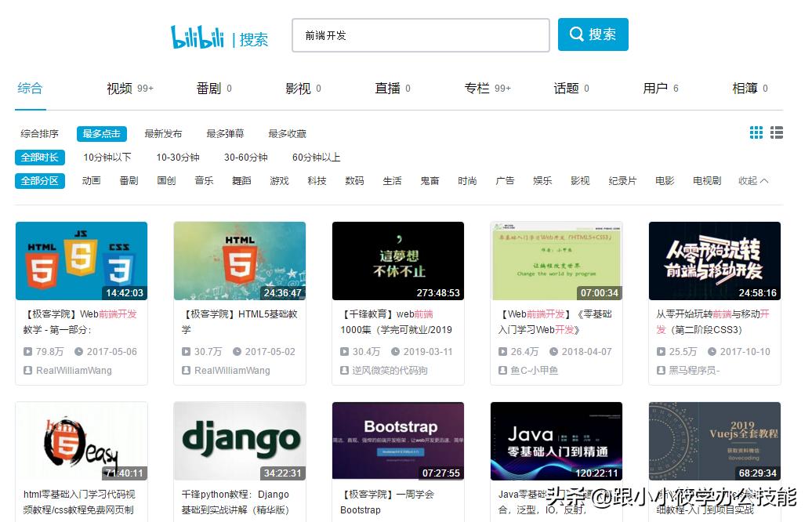
Task: Filter by 科技 category
Action: 317,181
